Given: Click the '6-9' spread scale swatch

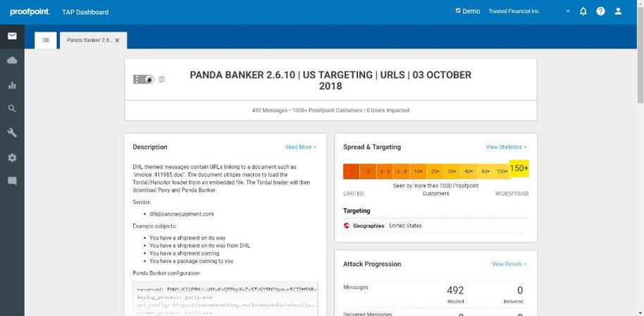Looking at the screenshot, I should (x=402, y=171).
